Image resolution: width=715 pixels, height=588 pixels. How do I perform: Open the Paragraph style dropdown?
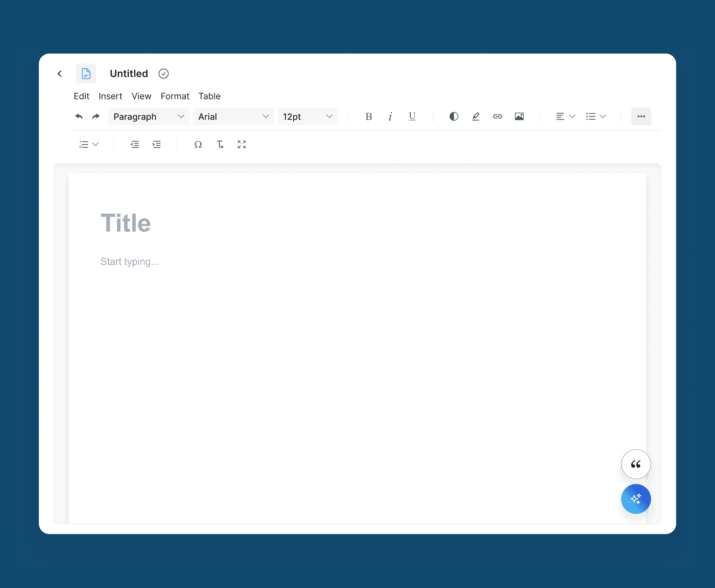[149, 117]
